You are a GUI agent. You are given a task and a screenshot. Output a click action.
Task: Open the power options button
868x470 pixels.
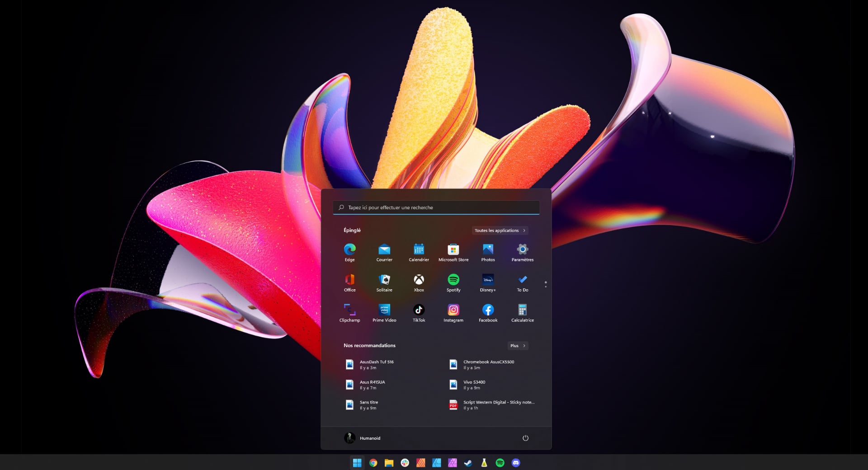525,438
